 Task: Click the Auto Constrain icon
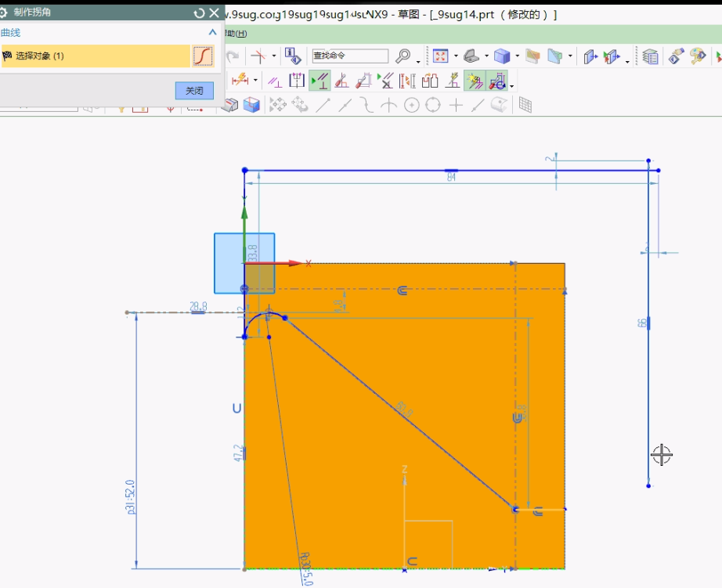pyautogui.click(x=341, y=80)
